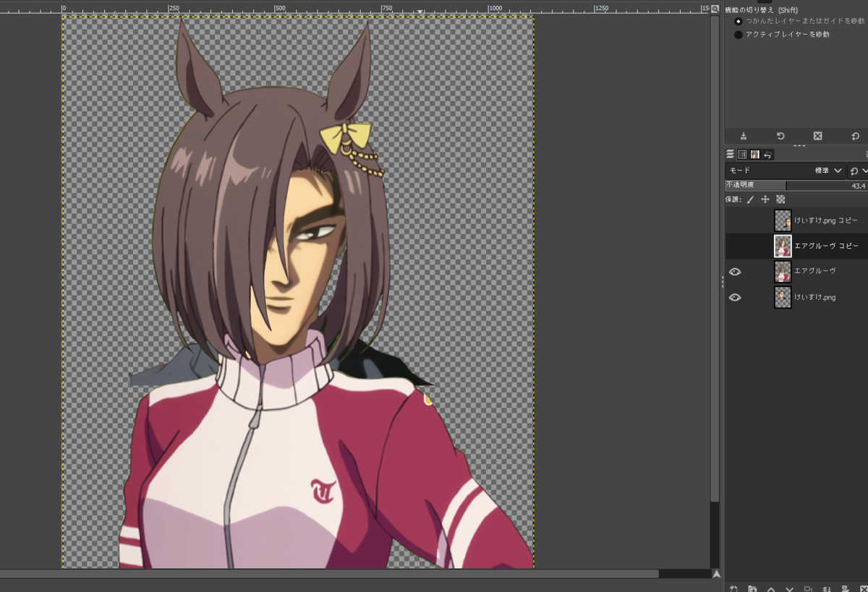Merge down with the merge layers icon
868x592 pixels.
[826, 588]
